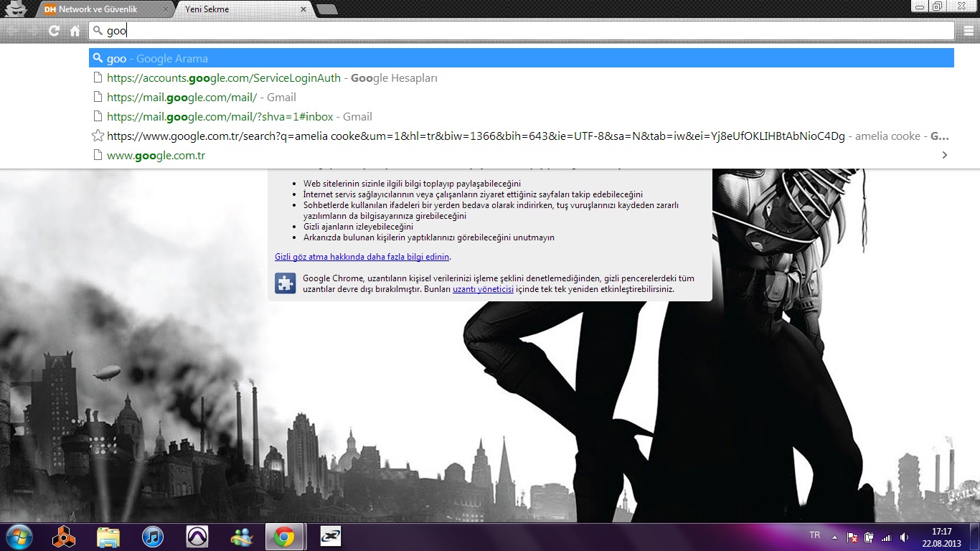Launch Reason from the taskbar

click(x=64, y=537)
